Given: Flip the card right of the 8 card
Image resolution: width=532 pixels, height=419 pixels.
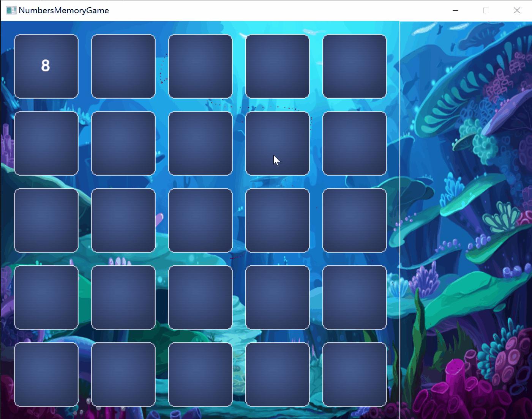Looking at the screenshot, I should pyautogui.click(x=123, y=66).
